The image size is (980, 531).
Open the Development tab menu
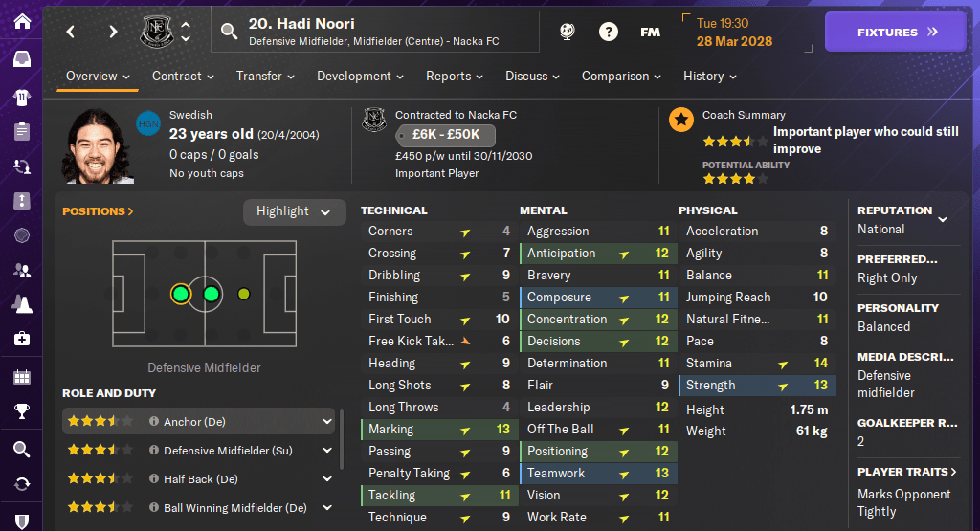[x=360, y=77]
